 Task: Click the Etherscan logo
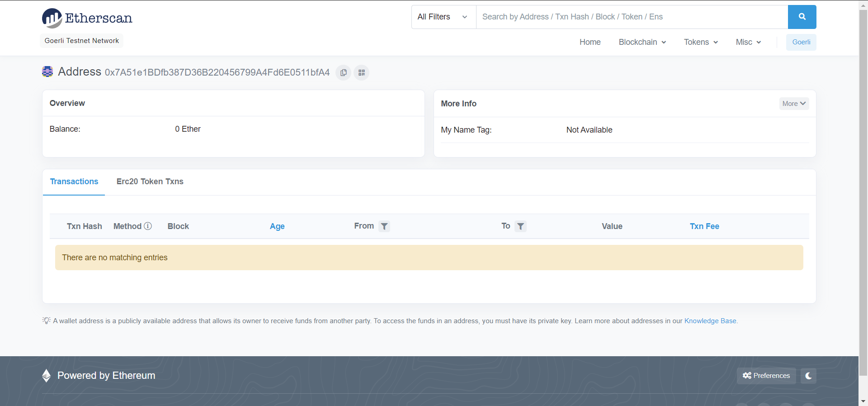pos(87,18)
